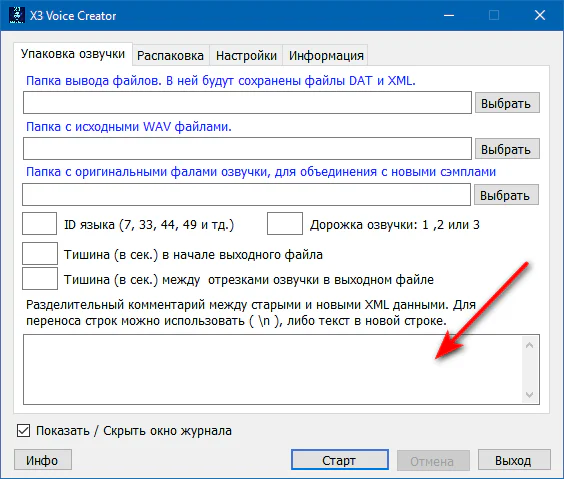Click the Отмена button
Screen dimensions: 564x479
coord(433,460)
